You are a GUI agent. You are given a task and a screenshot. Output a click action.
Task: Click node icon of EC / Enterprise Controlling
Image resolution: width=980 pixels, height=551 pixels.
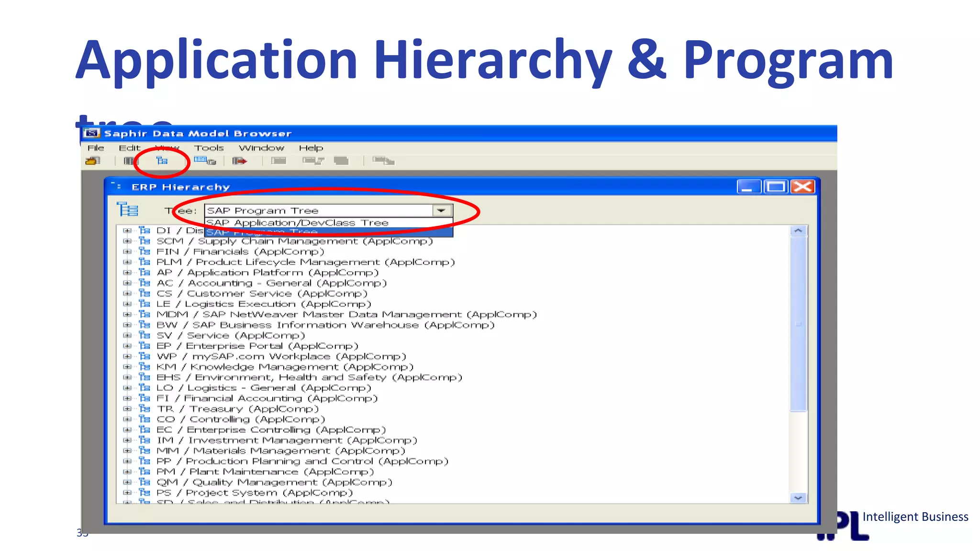[x=145, y=430]
